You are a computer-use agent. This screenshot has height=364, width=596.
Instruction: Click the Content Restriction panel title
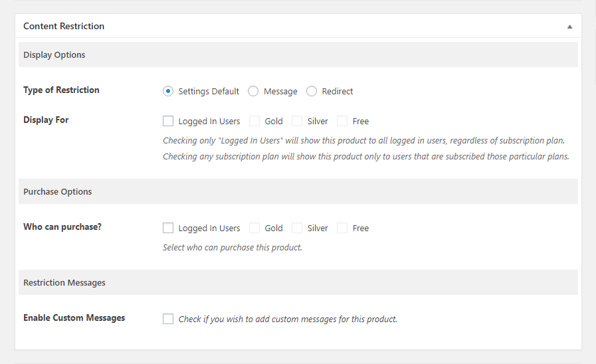point(64,26)
